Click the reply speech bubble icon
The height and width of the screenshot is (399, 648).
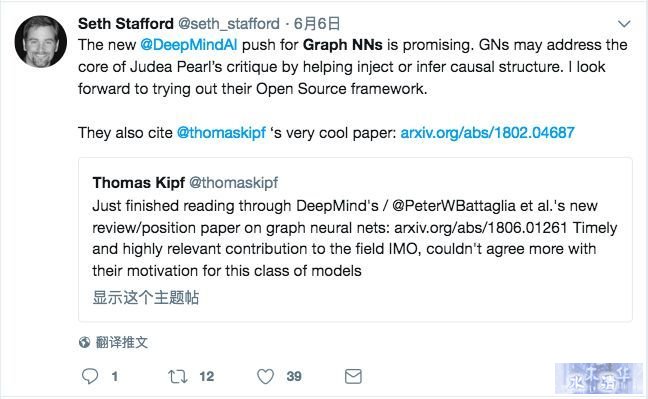(x=90, y=376)
